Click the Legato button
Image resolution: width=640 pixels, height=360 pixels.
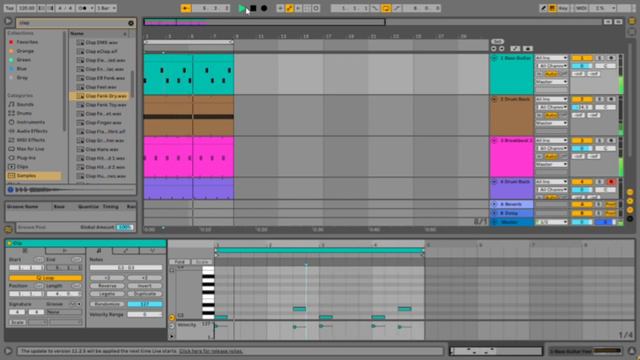pos(107,294)
